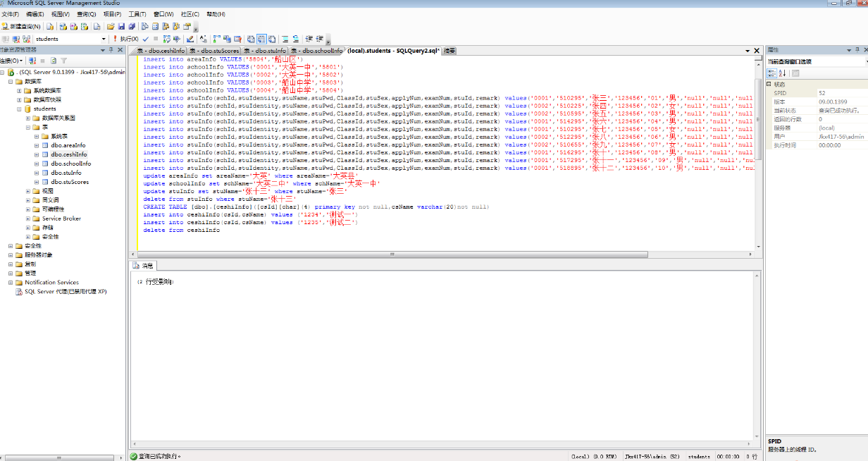This screenshot has height=461, width=868.
Task: Click the Properties Window icon in main toolbar
Action: [187, 26]
